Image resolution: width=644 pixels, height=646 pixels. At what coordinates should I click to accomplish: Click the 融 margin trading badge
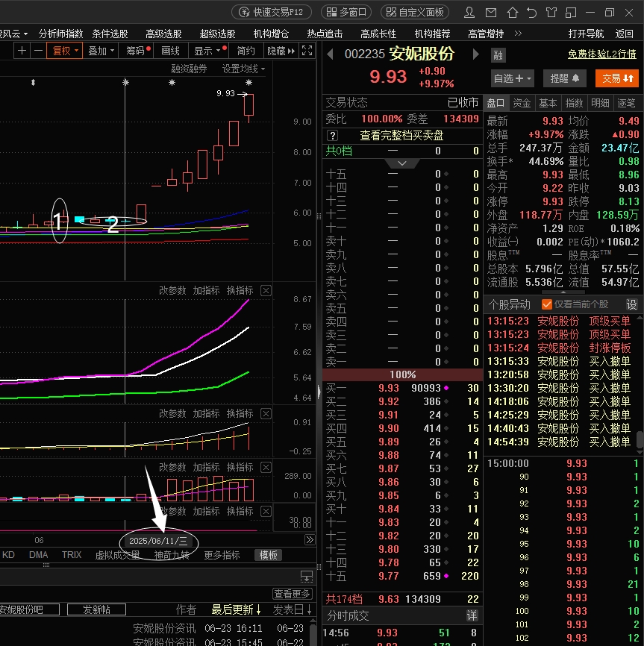(498, 55)
